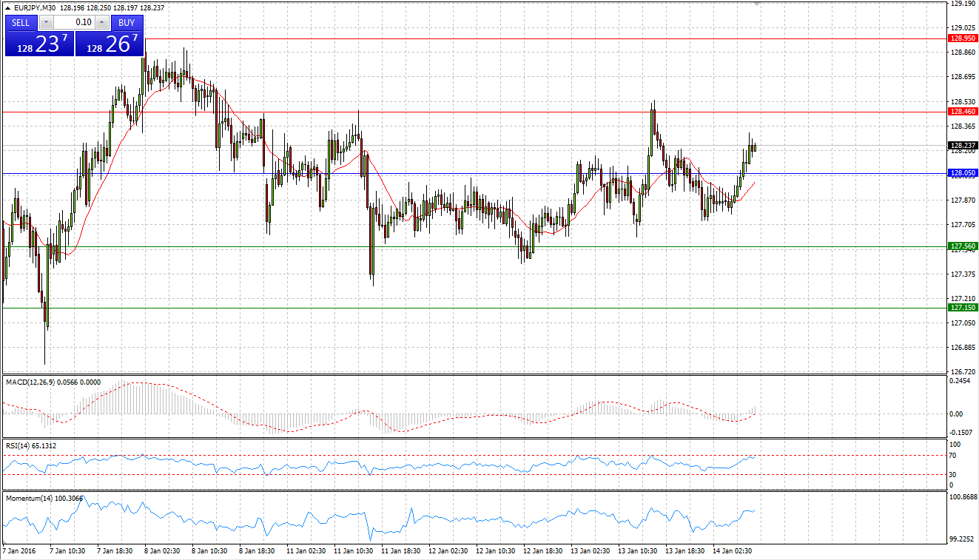Screen dimensions: 979x560
Task: Click the current price 128.237 label
Action: (963, 146)
